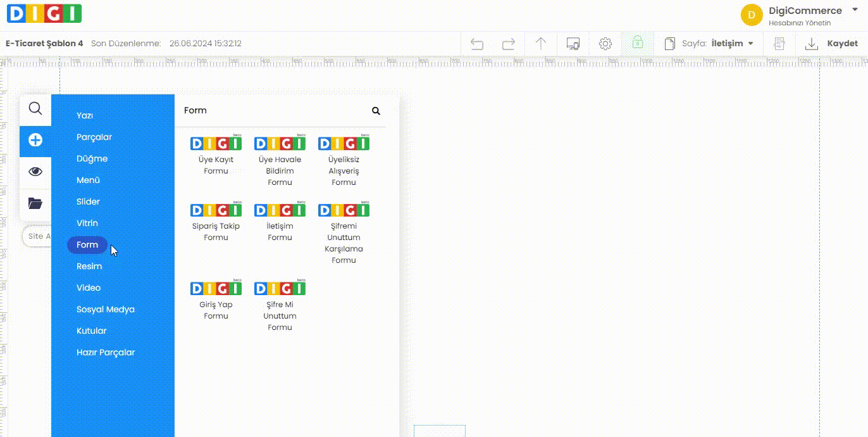
Task: Open the Sosyal Medya category
Action: click(106, 309)
